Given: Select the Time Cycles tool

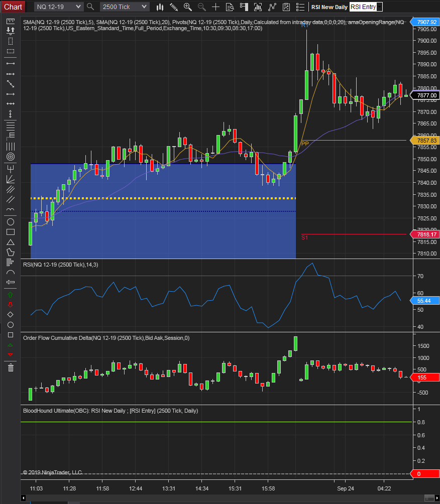Looking at the screenshot, I should 10,209.
